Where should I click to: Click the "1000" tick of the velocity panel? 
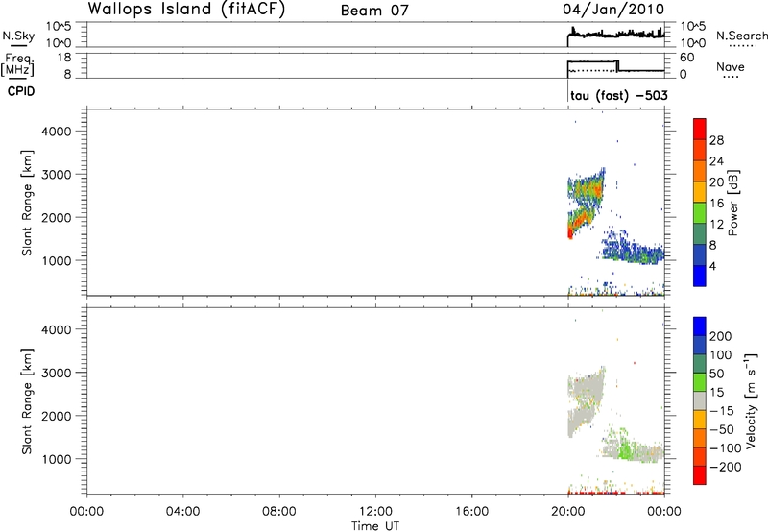(x=57, y=459)
